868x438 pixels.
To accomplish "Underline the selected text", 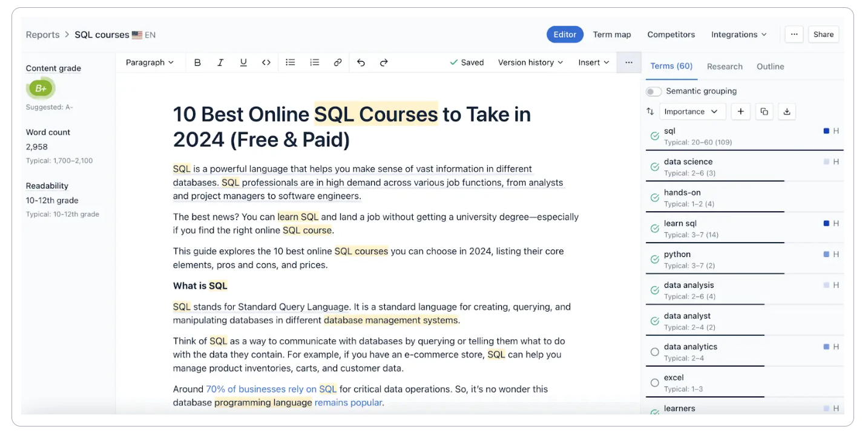I will tap(243, 62).
